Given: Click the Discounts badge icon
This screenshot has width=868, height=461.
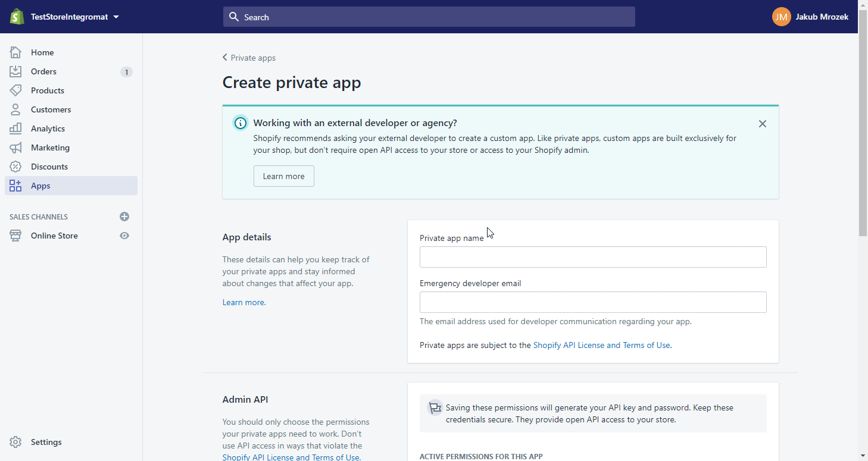Looking at the screenshot, I should coord(15,167).
